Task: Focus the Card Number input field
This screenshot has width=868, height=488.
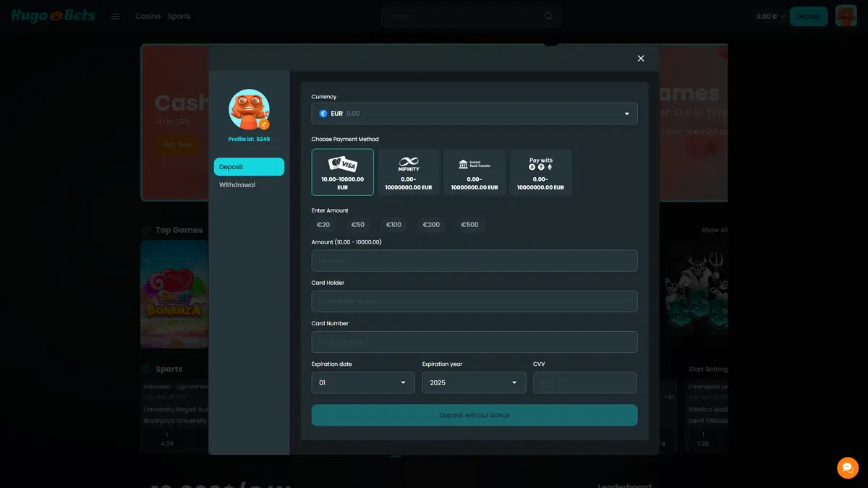Action: point(475,342)
